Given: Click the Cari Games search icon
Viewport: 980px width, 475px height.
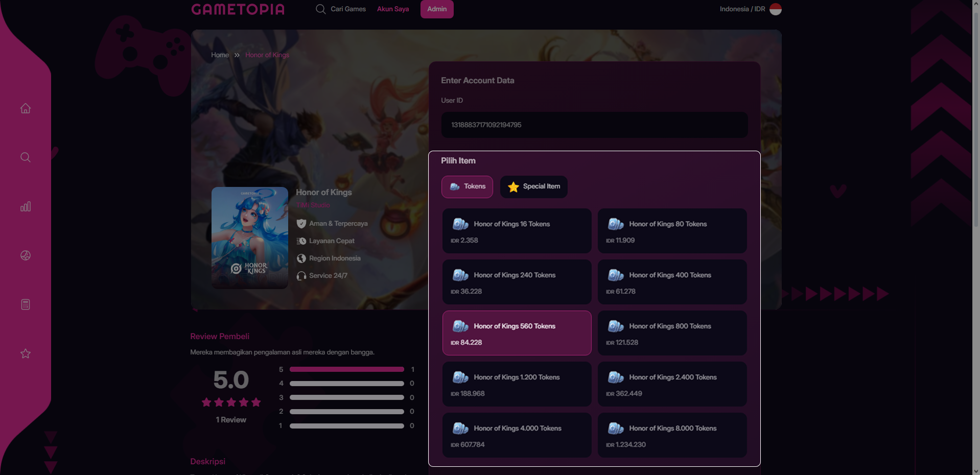Looking at the screenshot, I should coord(320,9).
